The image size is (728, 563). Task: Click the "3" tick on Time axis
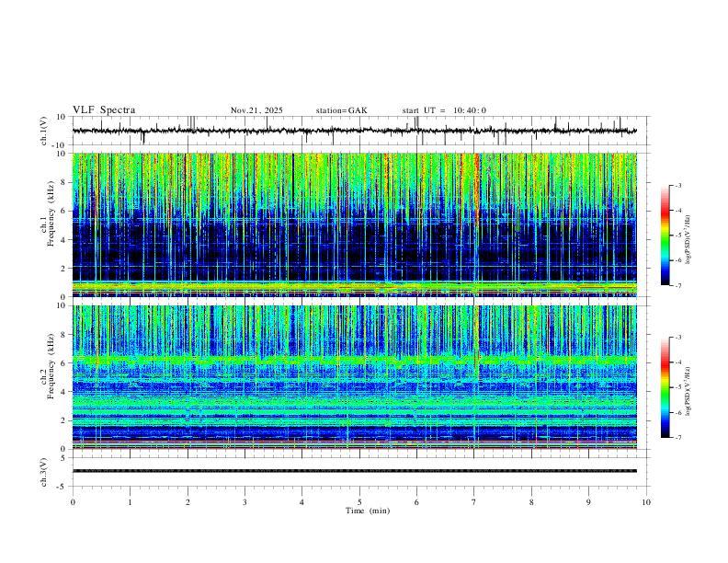[245, 502]
